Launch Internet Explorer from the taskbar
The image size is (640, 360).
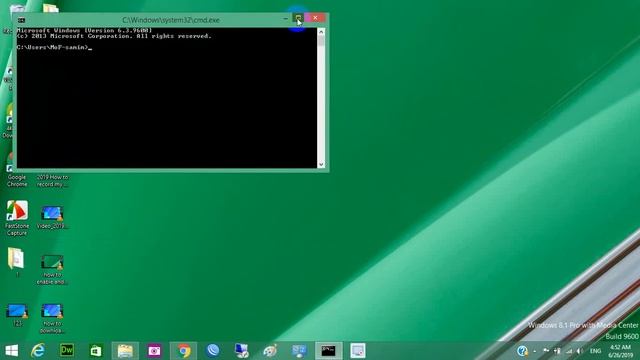click(x=38, y=351)
